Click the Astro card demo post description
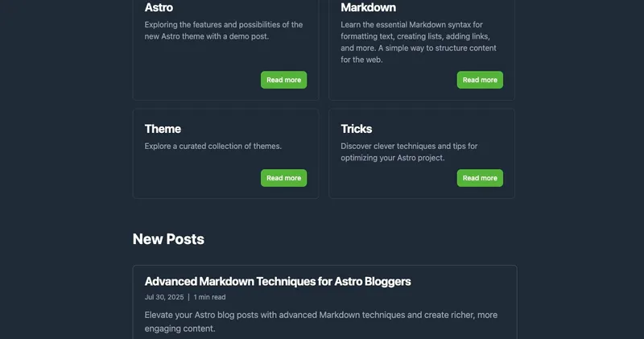 (223, 31)
